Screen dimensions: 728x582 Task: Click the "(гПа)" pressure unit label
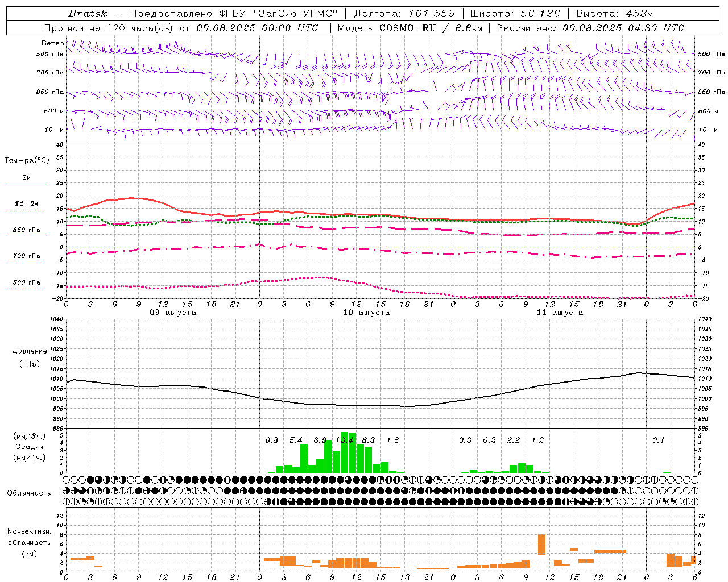point(30,364)
